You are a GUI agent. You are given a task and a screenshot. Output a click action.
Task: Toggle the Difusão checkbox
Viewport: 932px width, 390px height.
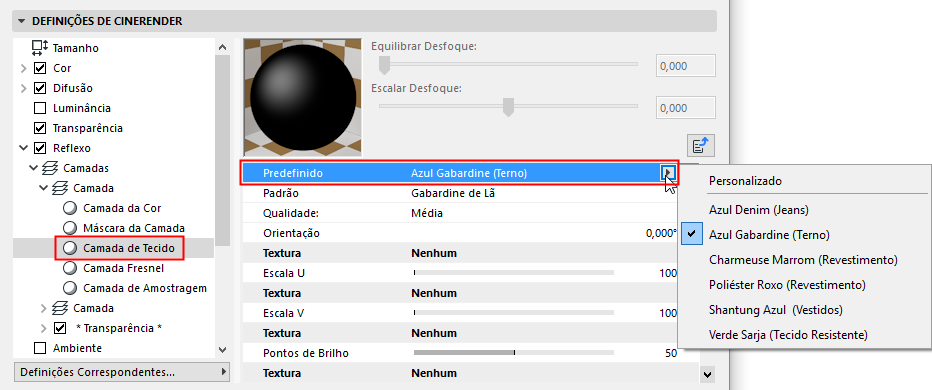point(40,88)
